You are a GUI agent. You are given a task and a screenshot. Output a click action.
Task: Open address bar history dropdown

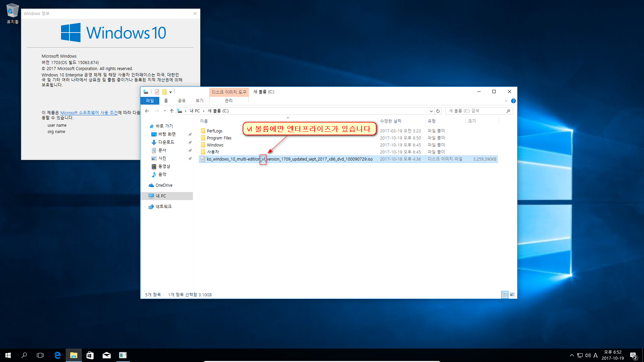click(x=431, y=111)
